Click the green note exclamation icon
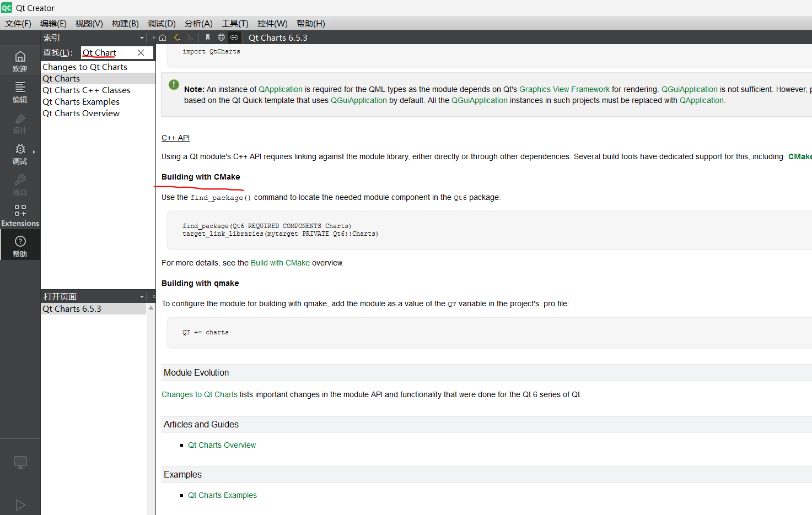This screenshot has height=515, width=812. tap(174, 84)
